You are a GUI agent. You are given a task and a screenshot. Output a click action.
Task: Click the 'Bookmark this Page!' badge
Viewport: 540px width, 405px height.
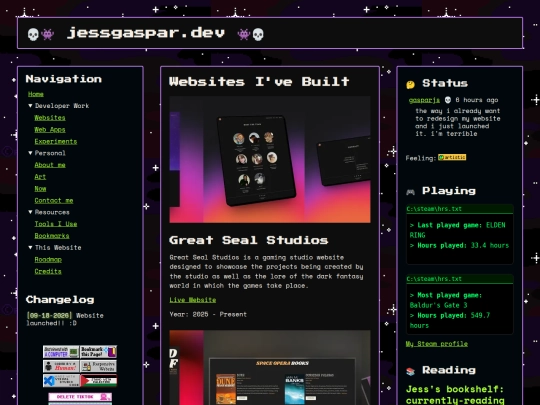coord(98,352)
